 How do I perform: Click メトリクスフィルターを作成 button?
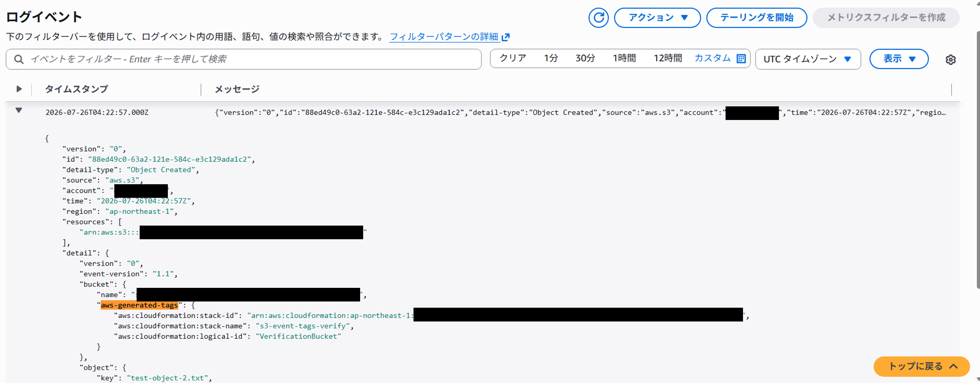click(x=886, y=17)
